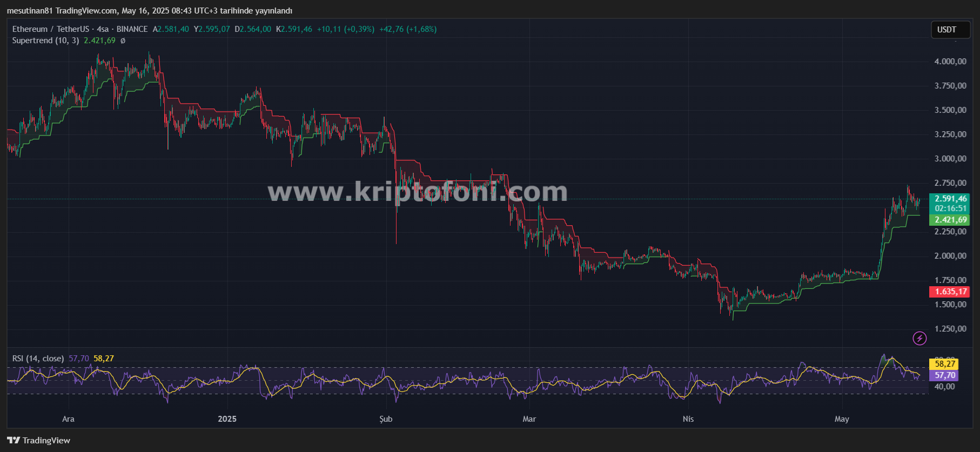This screenshot has height=452, width=980.
Task: Click the yellow RSI legend value 58,27
Action: point(104,359)
